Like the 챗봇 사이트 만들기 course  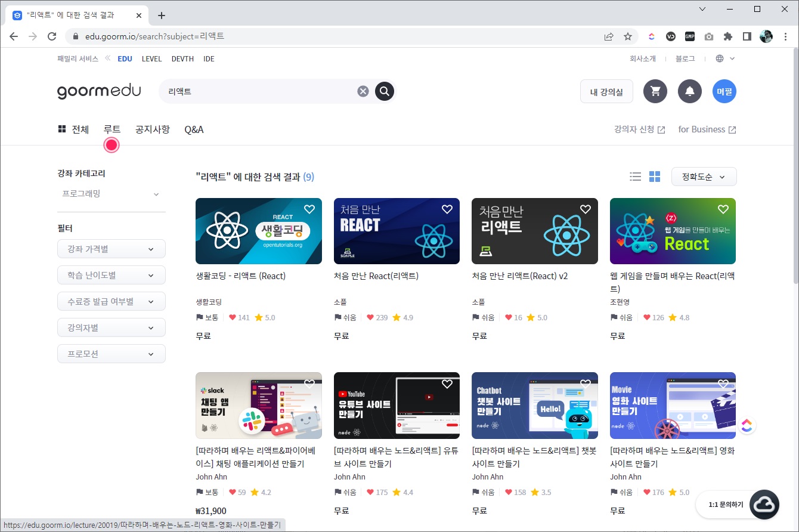coord(586,383)
